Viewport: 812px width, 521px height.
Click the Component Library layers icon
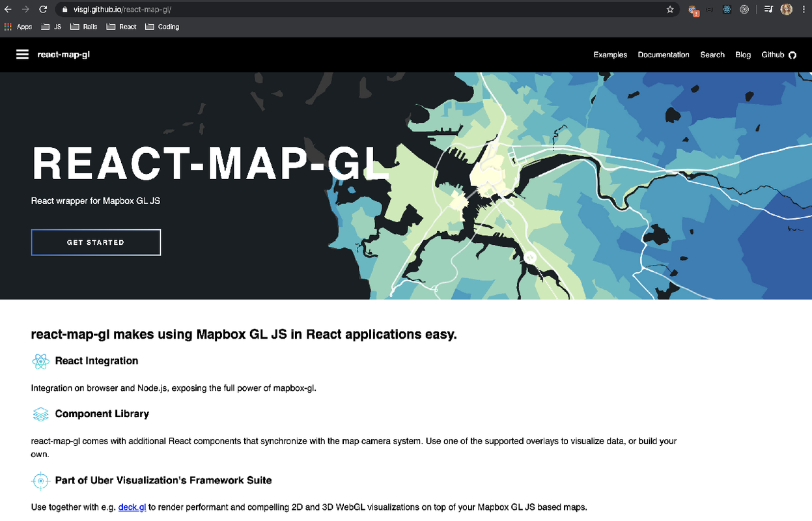click(x=40, y=414)
